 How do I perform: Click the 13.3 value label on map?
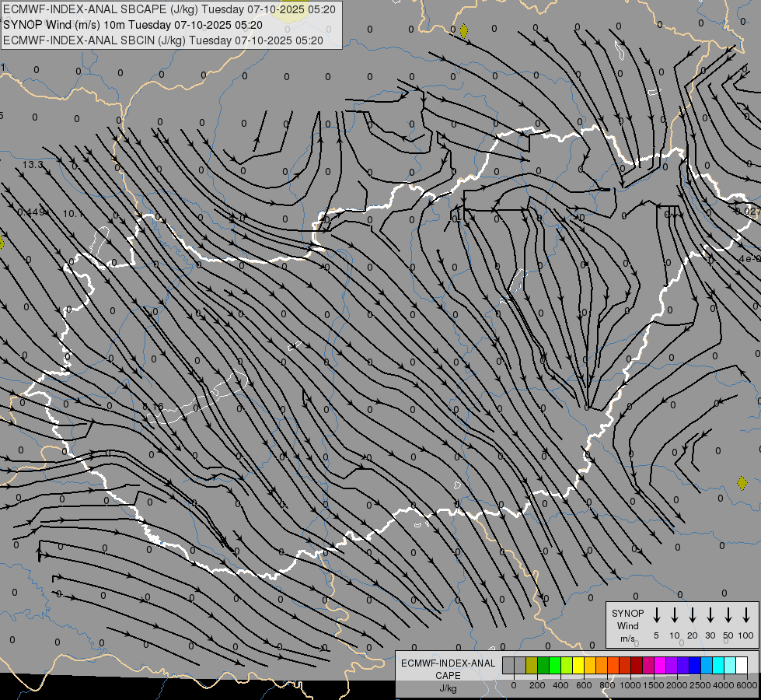click(x=33, y=165)
